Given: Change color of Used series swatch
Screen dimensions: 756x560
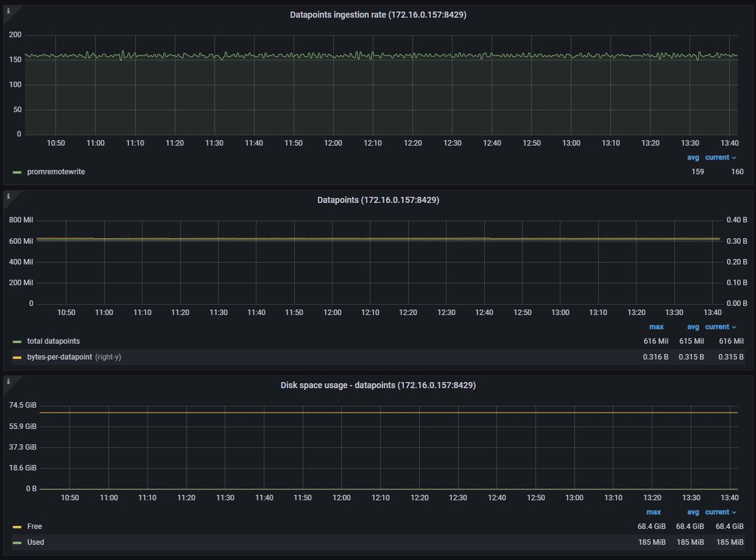Looking at the screenshot, I should point(17,542).
